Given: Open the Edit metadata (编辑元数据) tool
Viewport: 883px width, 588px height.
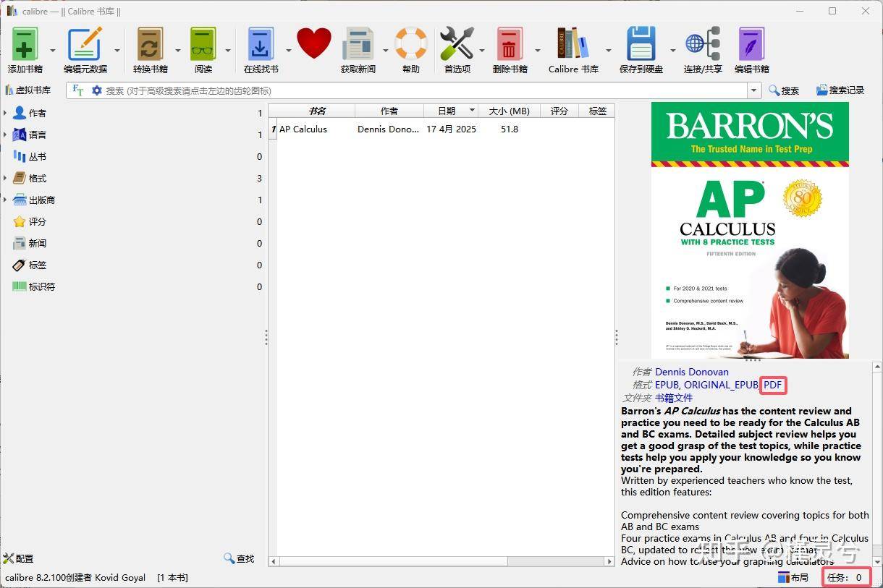Looking at the screenshot, I should (x=85, y=44).
